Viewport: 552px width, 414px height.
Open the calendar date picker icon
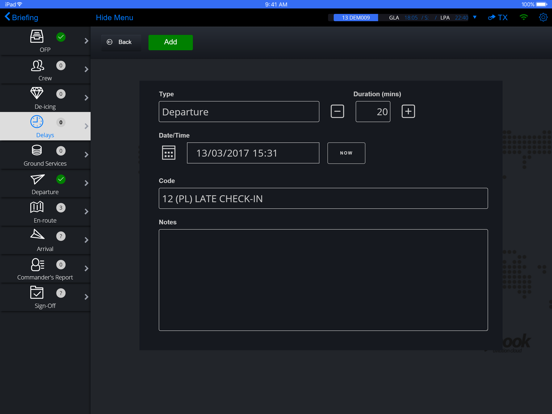click(x=169, y=153)
